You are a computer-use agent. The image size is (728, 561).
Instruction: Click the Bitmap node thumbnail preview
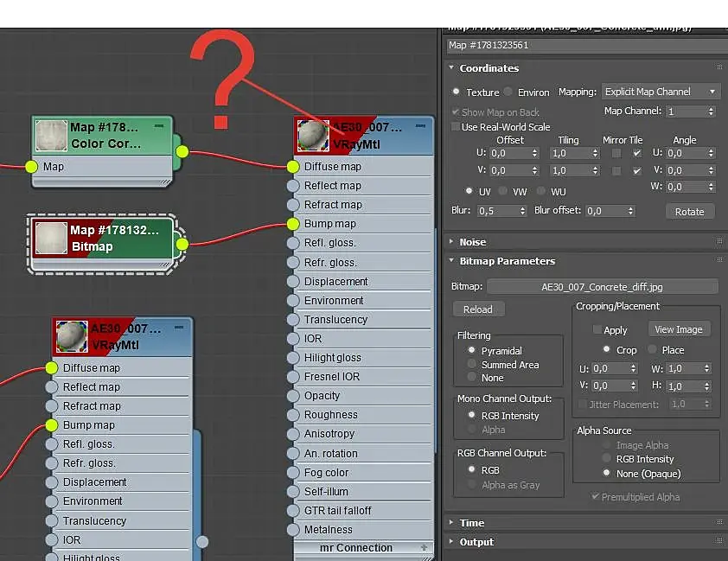(51, 238)
